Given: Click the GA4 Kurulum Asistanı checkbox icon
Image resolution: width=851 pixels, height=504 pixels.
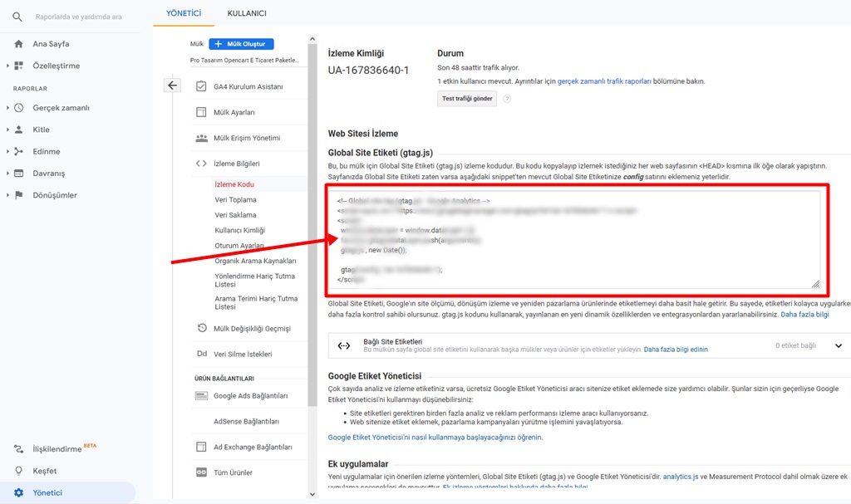Looking at the screenshot, I should pos(201,86).
